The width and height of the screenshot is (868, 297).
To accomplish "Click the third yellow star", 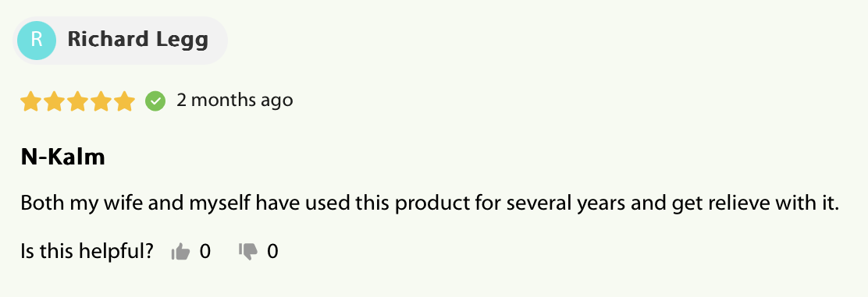I will point(77,101).
